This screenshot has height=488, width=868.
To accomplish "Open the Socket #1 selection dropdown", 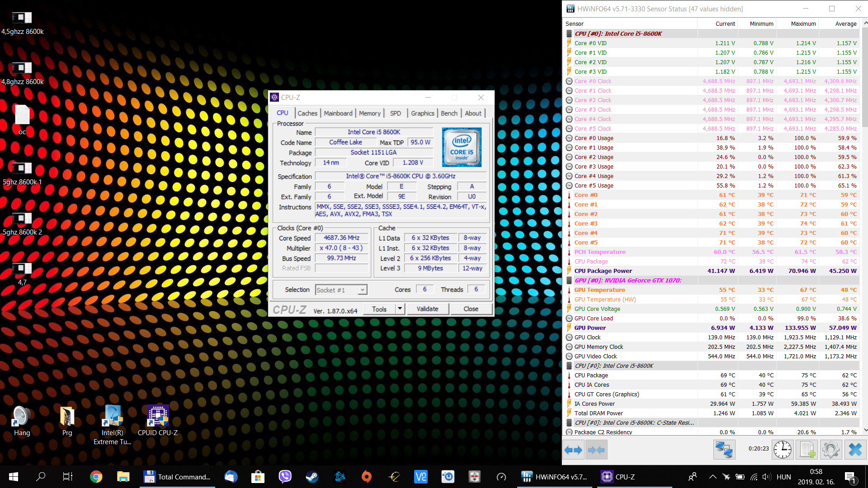I will click(341, 290).
